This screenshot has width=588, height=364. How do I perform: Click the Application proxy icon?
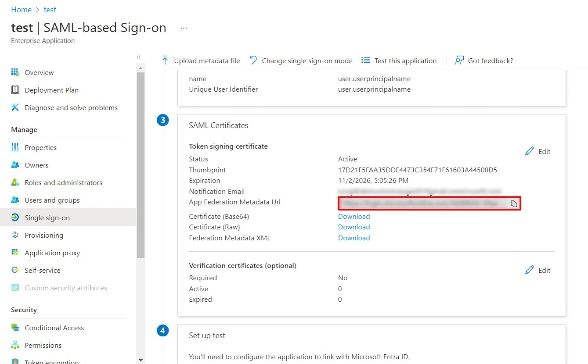(x=15, y=253)
